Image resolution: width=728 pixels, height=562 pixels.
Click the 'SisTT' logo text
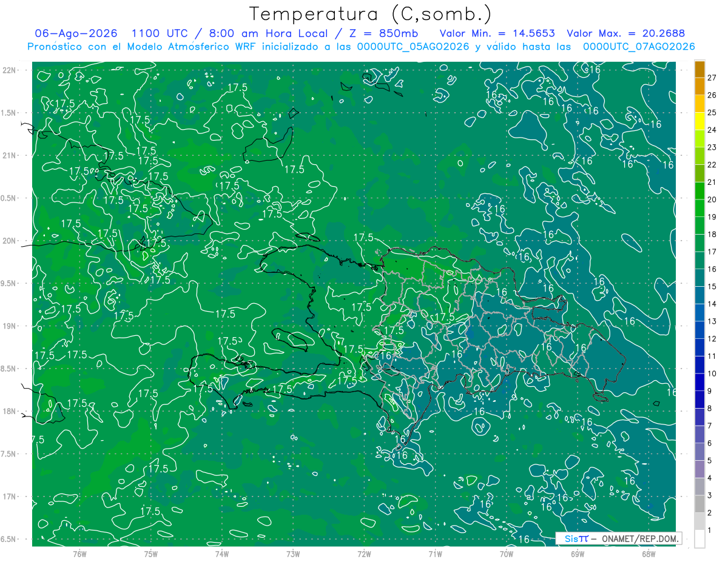coord(576,538)
